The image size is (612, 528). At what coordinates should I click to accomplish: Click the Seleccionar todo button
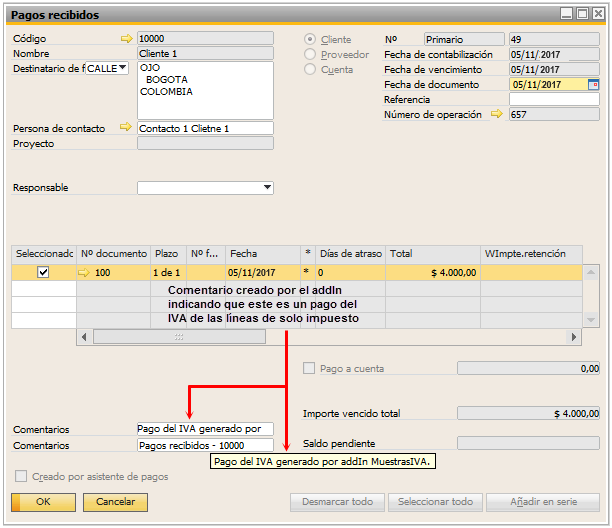coord(434,501)
